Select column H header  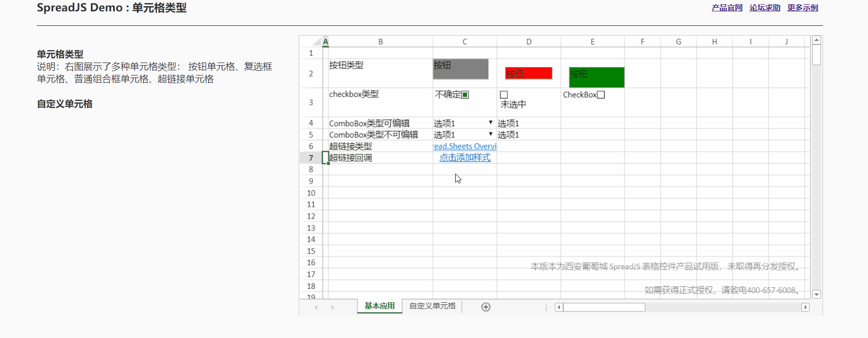(715, 42)
